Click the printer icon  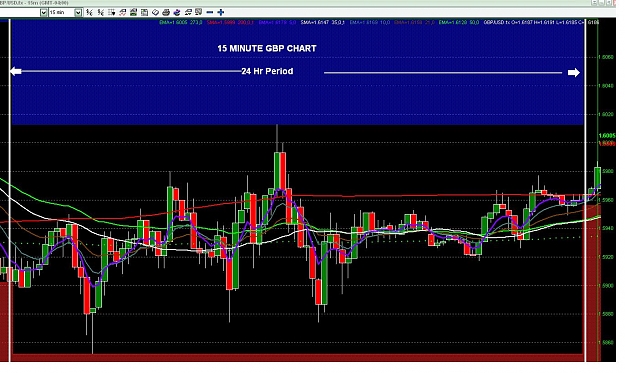click(166, 12)
